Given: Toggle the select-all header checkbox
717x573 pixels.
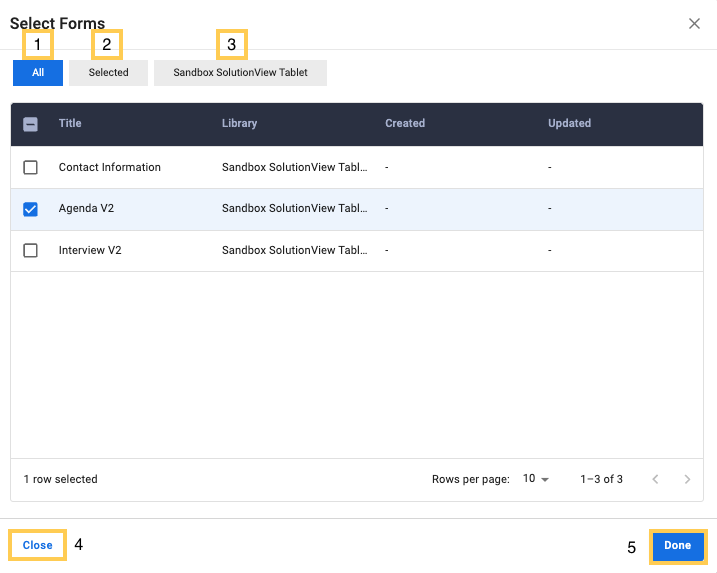Looking at the screenshot, I should click(31, 124).
